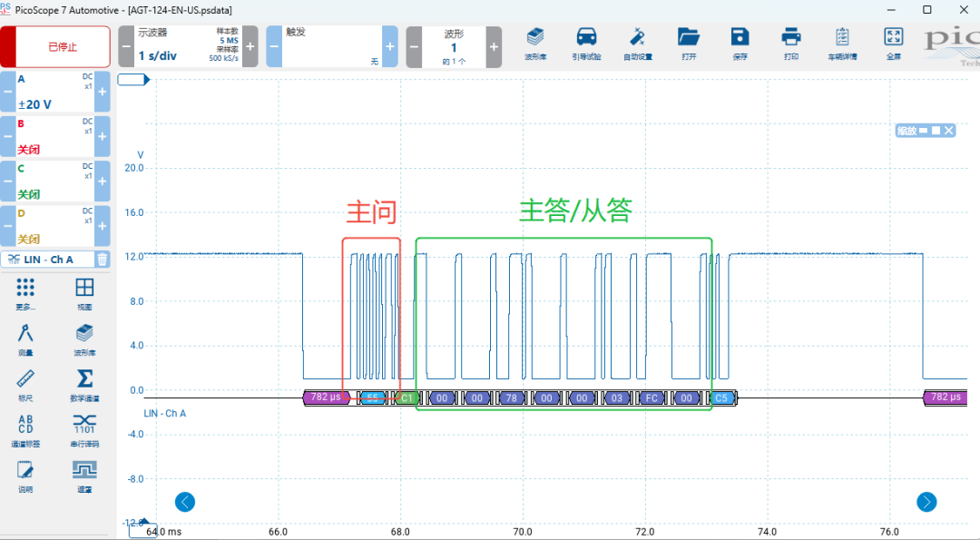Click Channel D minus button
The width and height of the screenshot is (980, 540).
(7, 226)
